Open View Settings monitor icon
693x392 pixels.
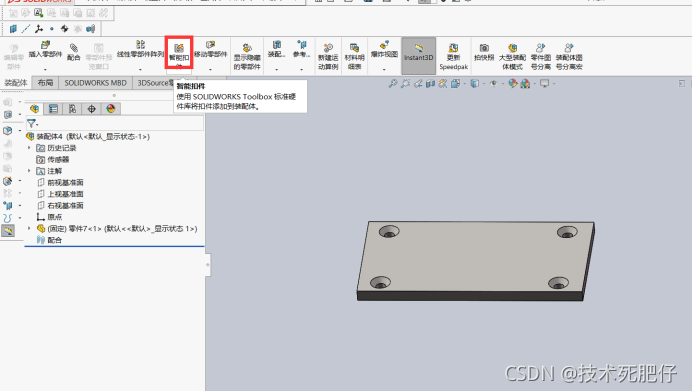(544, 83)
